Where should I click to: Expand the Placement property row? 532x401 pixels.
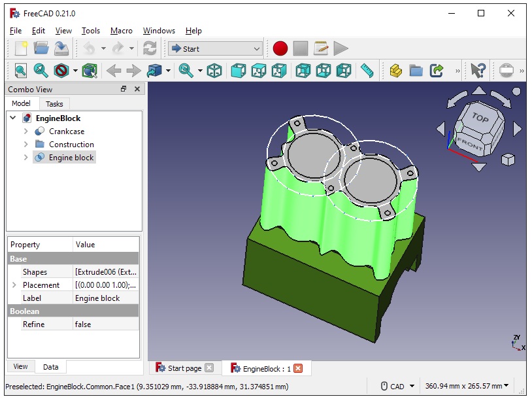click(14, 285)
